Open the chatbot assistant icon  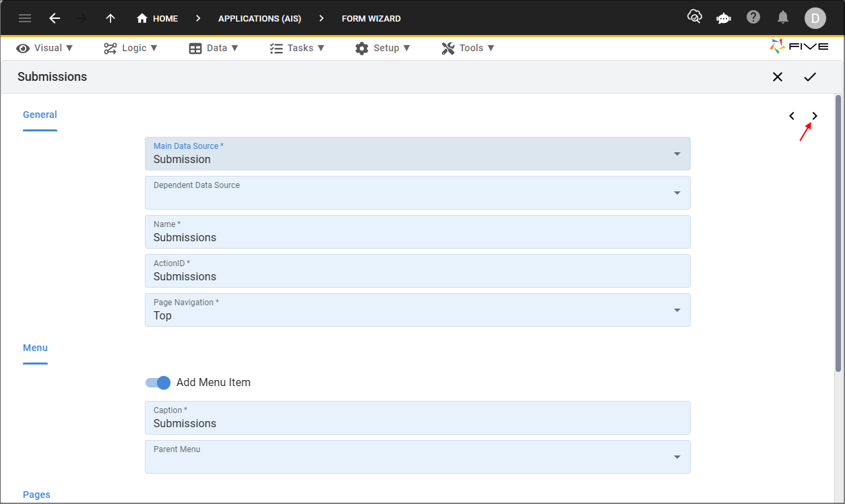724,18
